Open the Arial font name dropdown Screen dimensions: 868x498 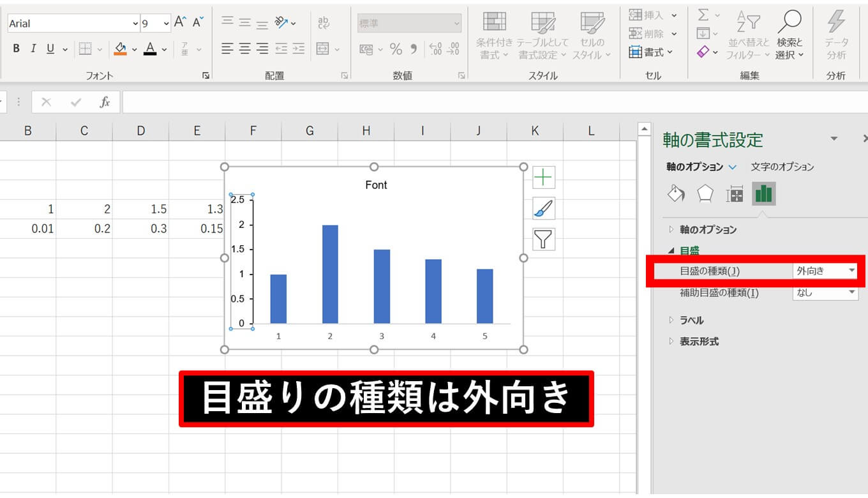point(135,23)
